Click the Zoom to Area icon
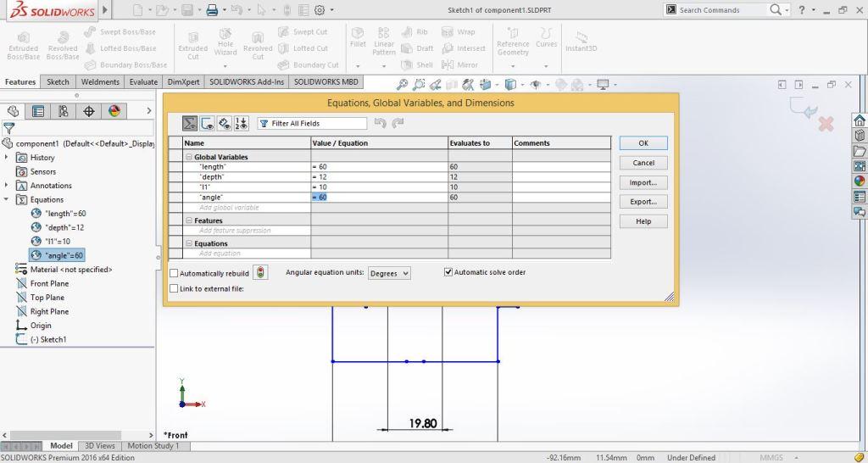The height and width of the screenshot is (463, 868). click(x=419, y=85)
